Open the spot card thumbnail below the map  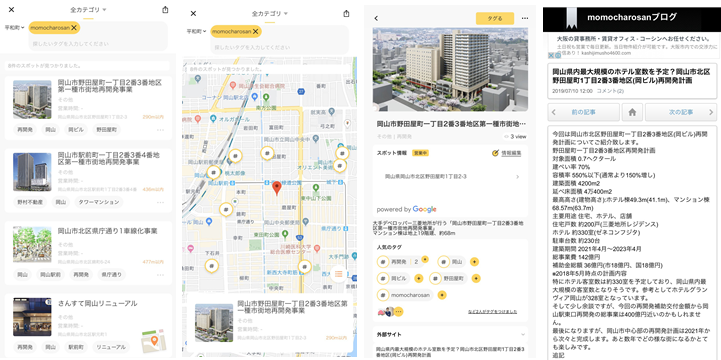(214, 322)
